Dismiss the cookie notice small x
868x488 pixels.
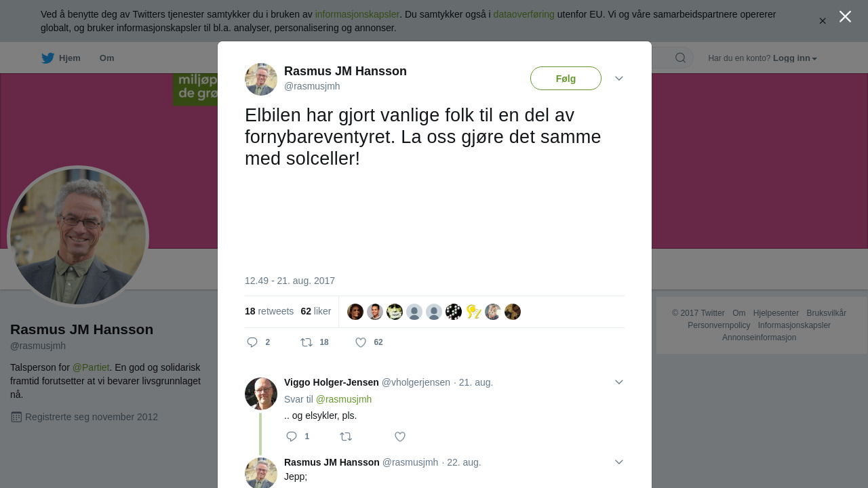pyautogui.click(x=823, y=21)
